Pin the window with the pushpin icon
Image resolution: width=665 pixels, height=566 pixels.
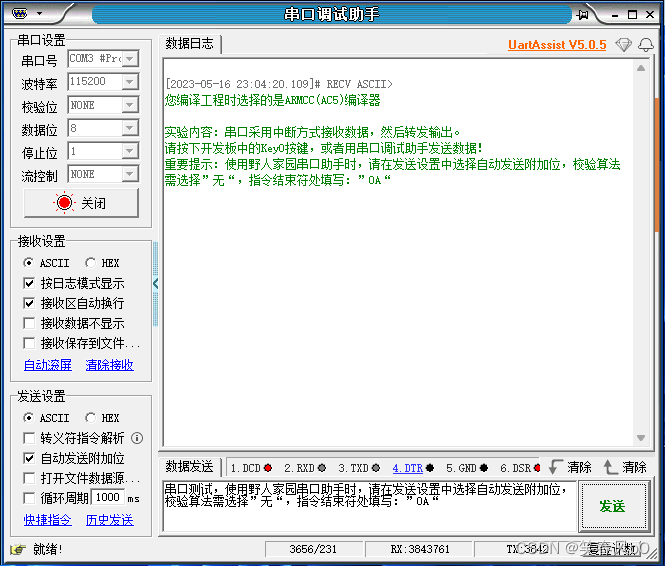[x=583, y=14]
